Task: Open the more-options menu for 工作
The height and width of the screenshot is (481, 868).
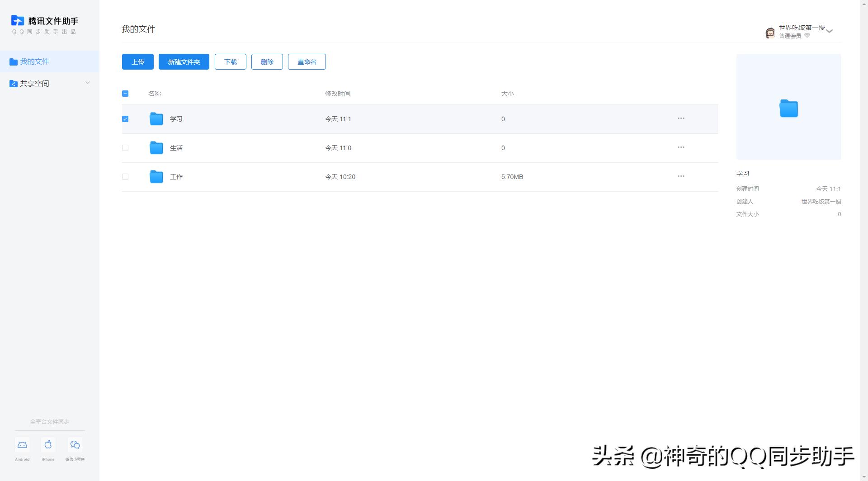Action: pos(681,176)
